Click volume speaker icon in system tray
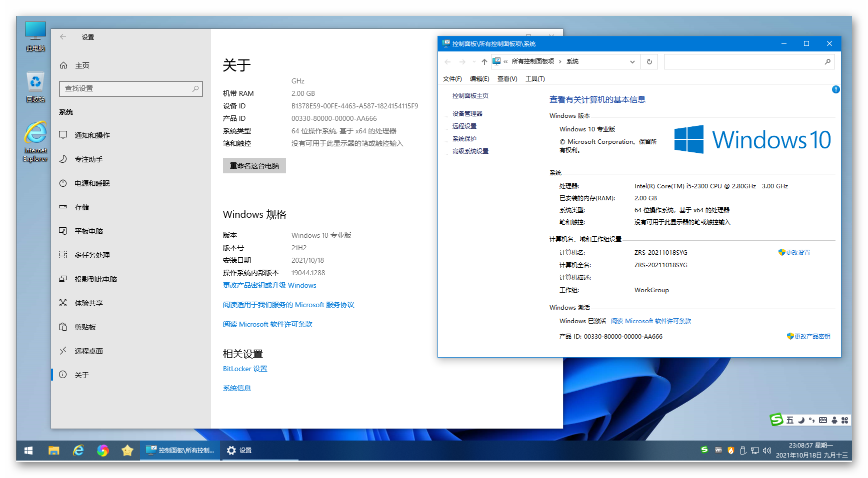The height and width of the screenshot is (478, 868). click(767, 451)
